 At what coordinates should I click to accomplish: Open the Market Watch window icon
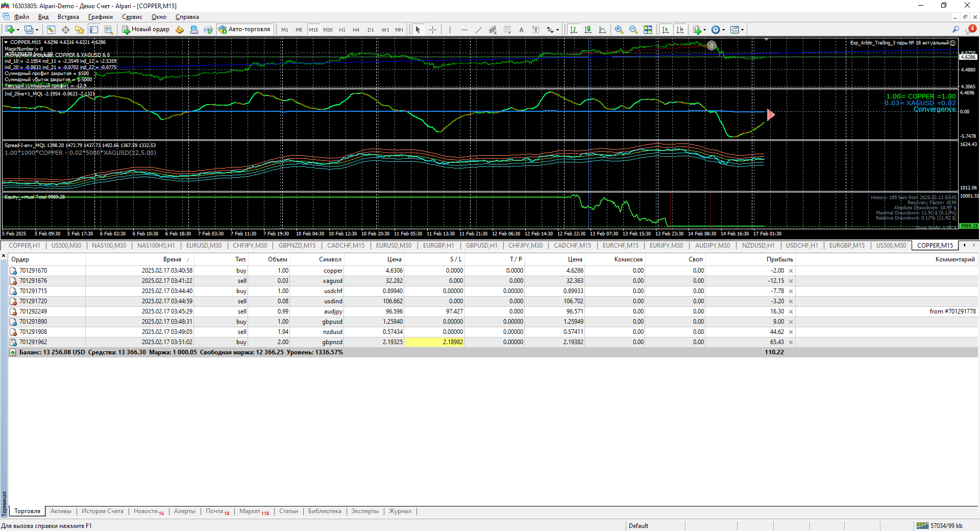coord(51,30)
